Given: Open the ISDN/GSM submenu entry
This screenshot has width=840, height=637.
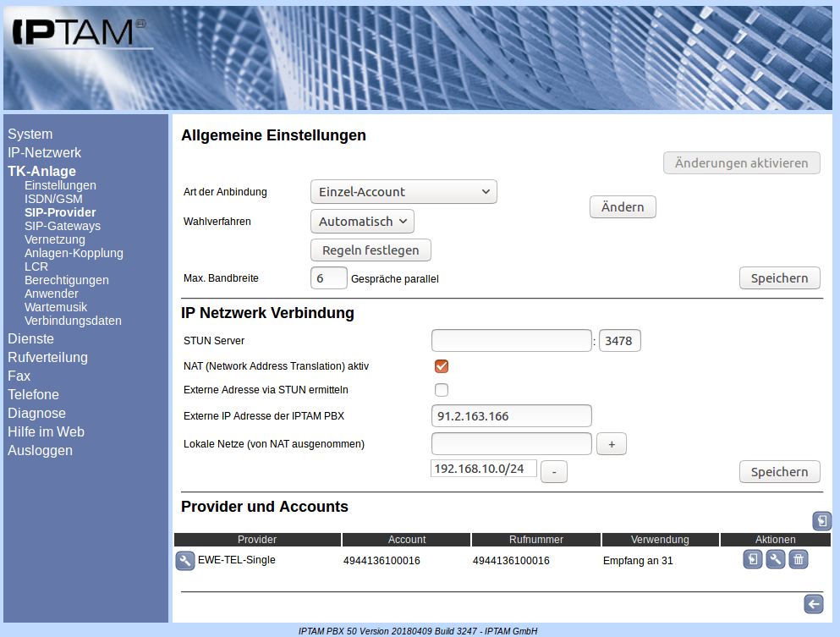Looking at the screenshot, I should 53,199.
